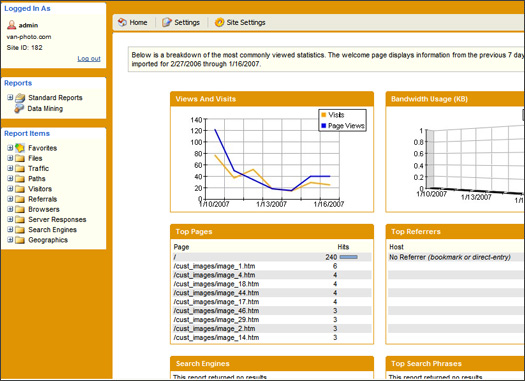Click the Hits column header
This screenshot has height=381, width=525.
coord(343,247)
